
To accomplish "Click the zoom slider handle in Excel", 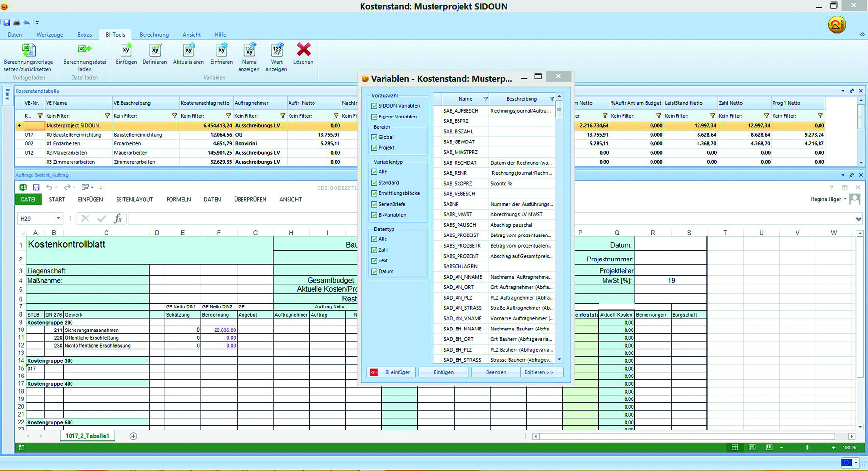I will click(807, 447).
